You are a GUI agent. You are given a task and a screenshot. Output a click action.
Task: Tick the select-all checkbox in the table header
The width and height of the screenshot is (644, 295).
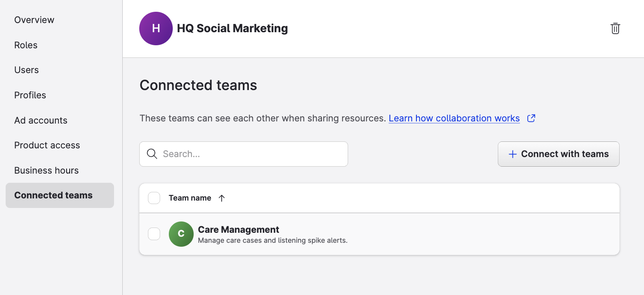[154, 198]
